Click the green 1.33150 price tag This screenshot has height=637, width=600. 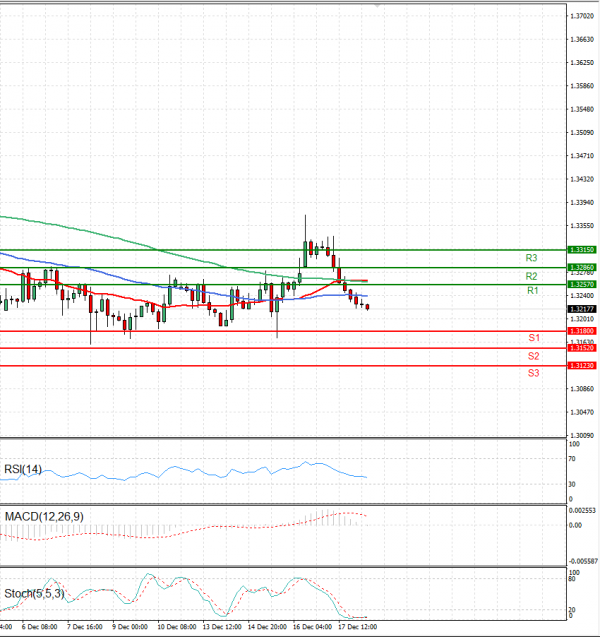[x=582, y=249]
